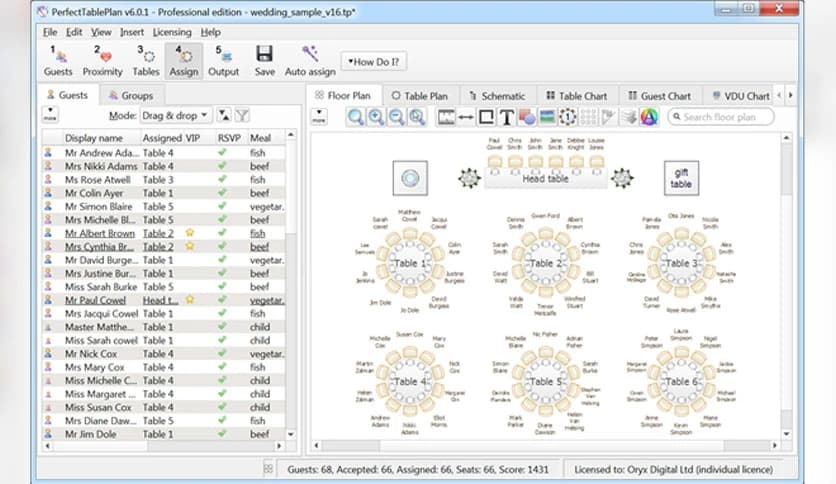Viewport: 836px width, 484px height.
Task: Click the numbered round table icon
Action: pos(567,117)
